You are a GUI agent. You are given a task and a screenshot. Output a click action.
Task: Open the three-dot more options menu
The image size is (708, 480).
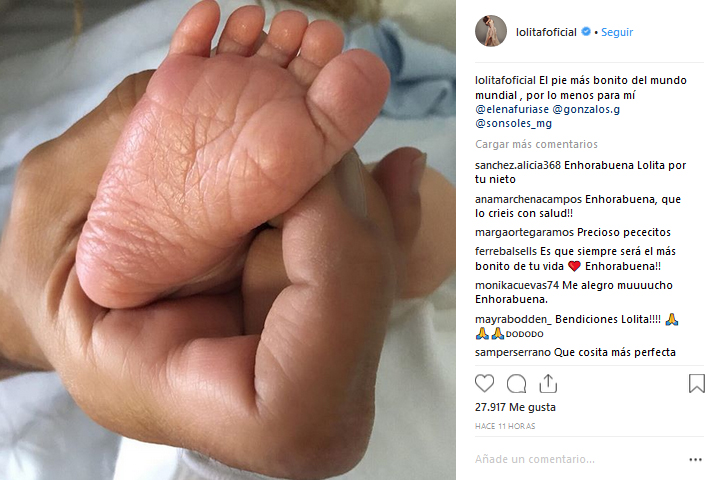coord(695,460)
